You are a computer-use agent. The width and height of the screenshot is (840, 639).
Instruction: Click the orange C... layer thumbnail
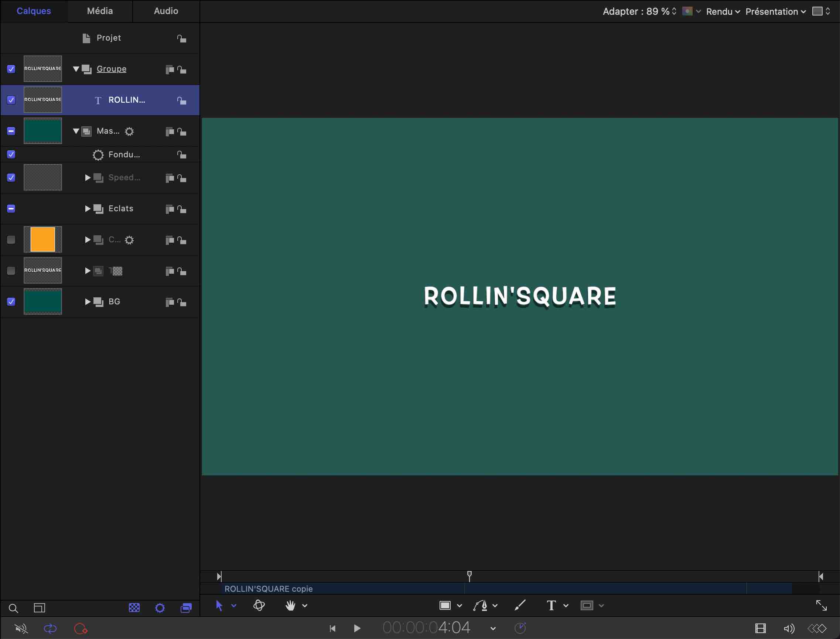point(42,240)
